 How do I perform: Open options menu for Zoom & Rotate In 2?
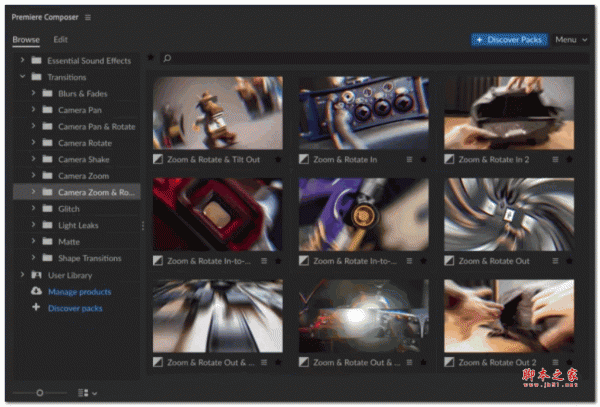coord(555,160)
